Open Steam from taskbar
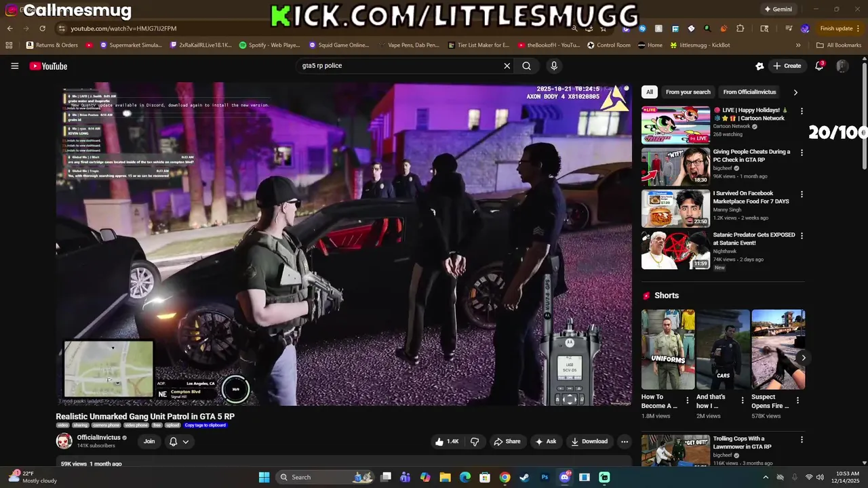Image resolution: width=868 pixels, height=488 pixels. pos(524,477)
